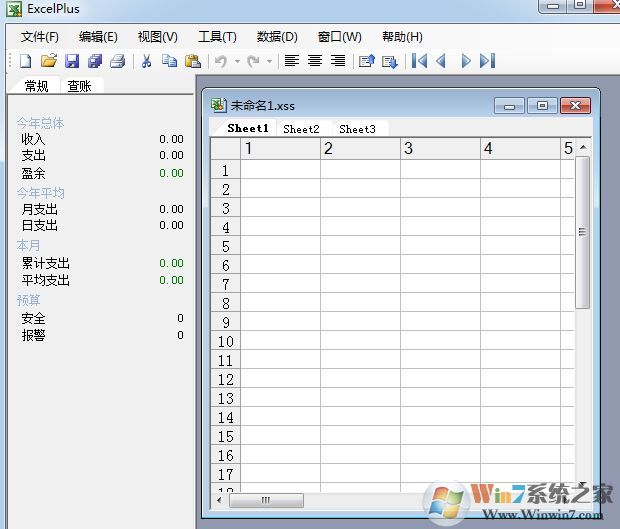This screenshot has height=529, width=620.
Task: Minimize the 未命名1.xss window
Action: [509, 106]
